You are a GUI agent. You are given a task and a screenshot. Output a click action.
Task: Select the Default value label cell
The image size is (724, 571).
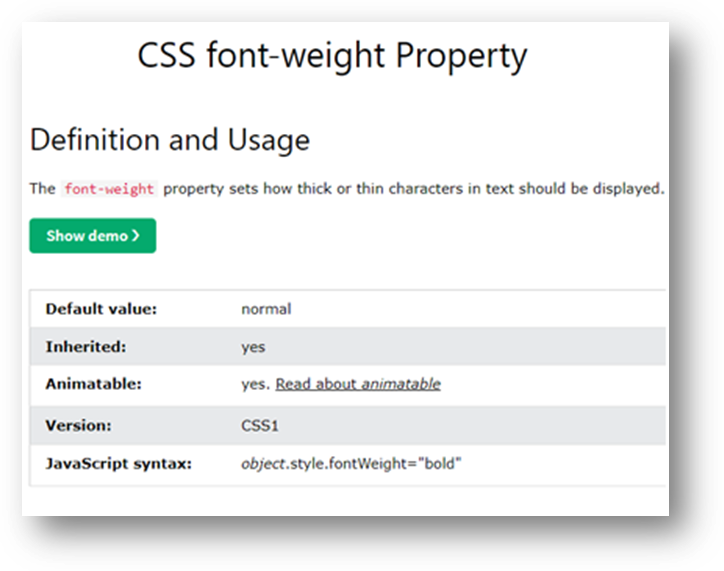coord(101,309)
